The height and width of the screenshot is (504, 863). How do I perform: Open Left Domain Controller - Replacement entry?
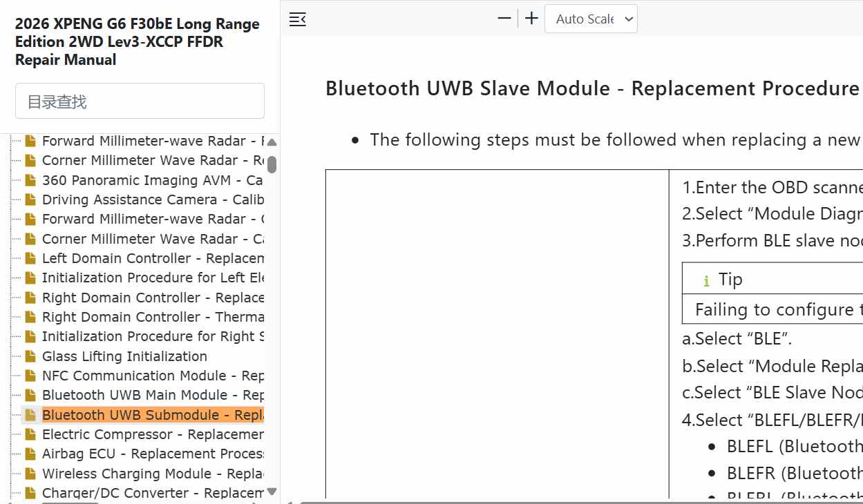click(153, 258)
